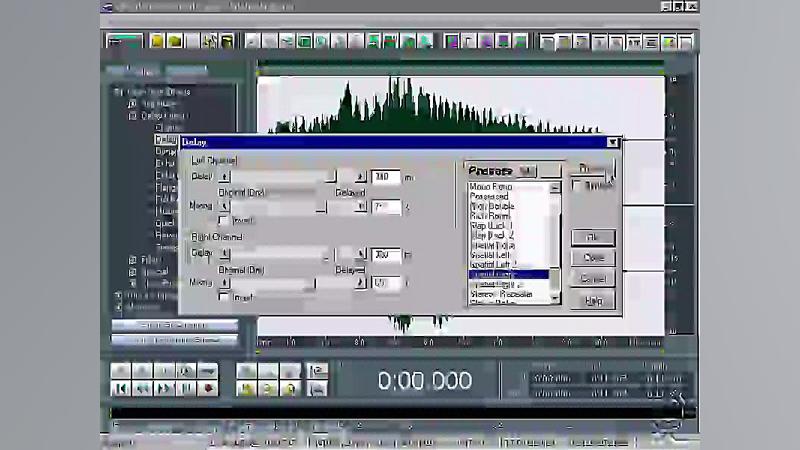Click the Left Channel Delay value field
This screenshot has height=450, width=800.
click(386, 177)
